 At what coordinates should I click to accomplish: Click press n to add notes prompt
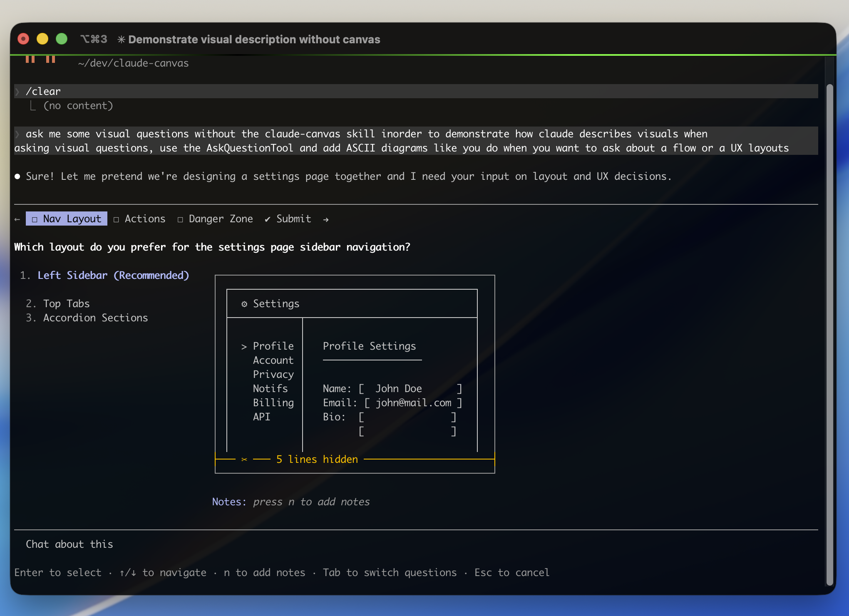(x=311, y=502)
